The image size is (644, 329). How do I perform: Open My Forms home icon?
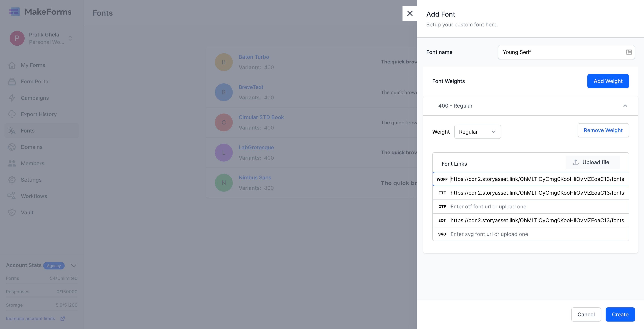tap(12, 65)
